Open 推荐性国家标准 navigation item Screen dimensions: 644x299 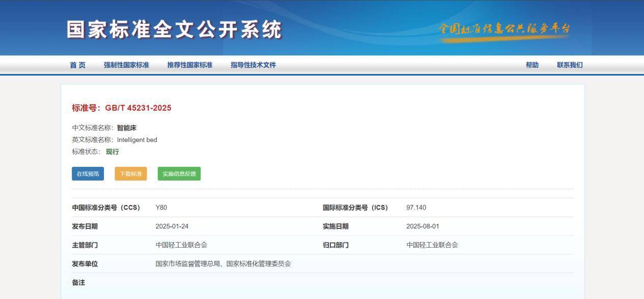click(x=190, y=65)
